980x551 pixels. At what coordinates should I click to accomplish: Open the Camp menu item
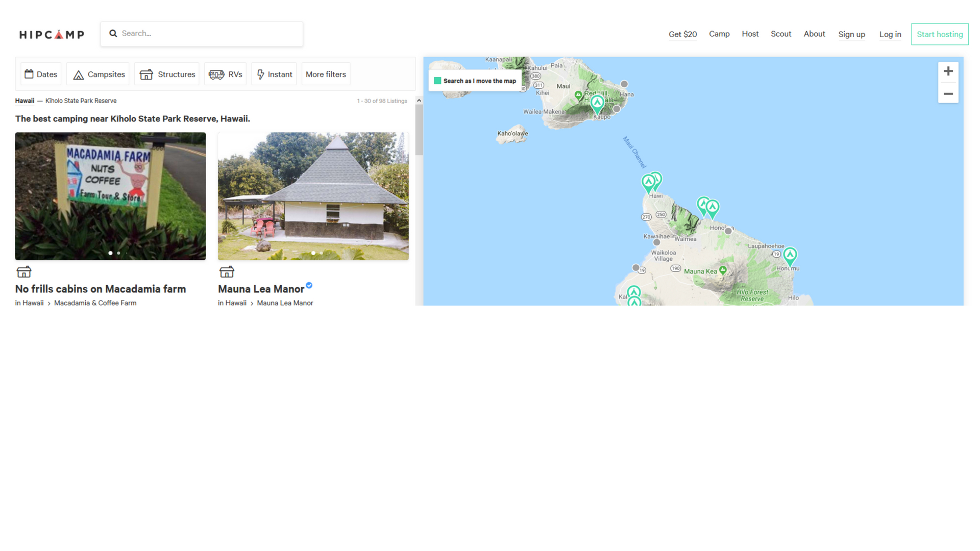pyautogui.click(x=719, y=34)
